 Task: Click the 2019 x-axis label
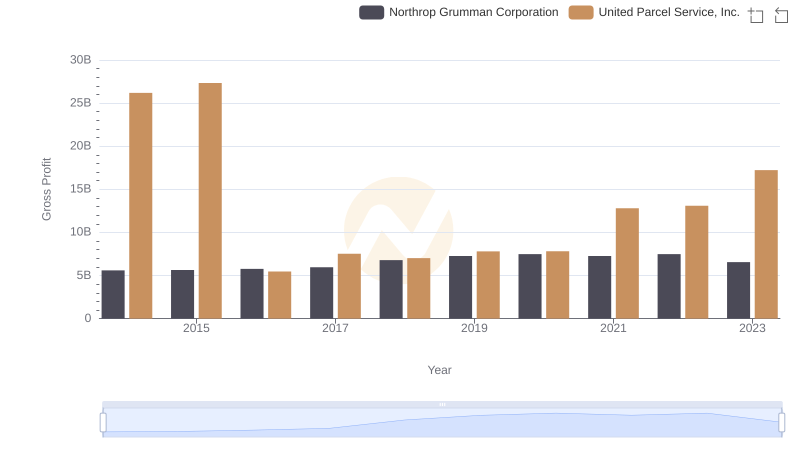point(474,328)
